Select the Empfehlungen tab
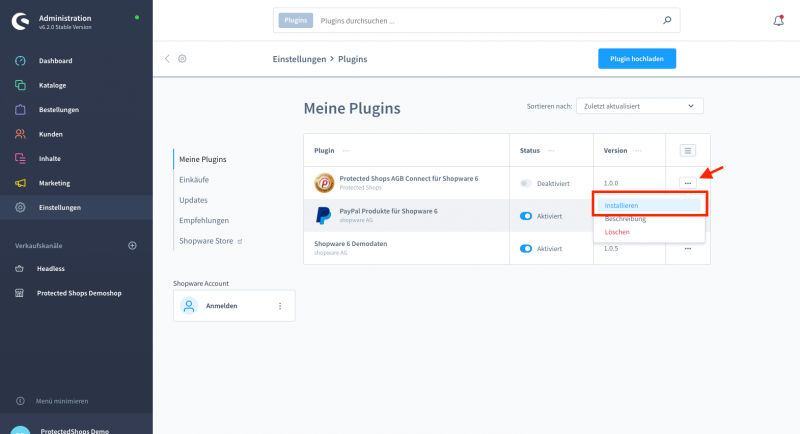 pyautogui.click(x=204, y=221)
